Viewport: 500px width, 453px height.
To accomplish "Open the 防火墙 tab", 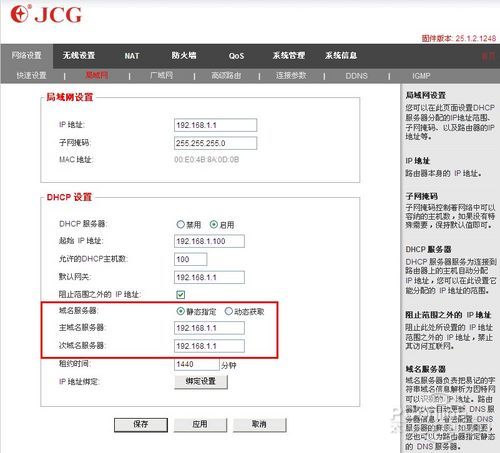I will point(184,55).
